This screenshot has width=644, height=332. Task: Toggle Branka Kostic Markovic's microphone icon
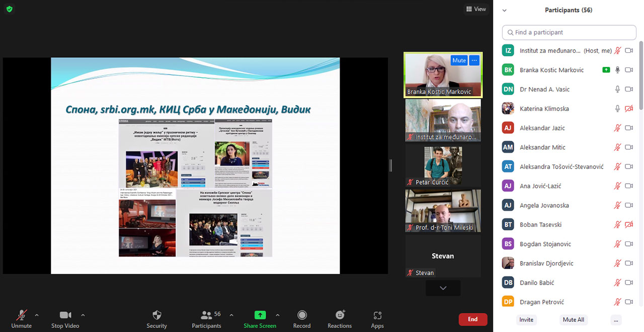(x=617, y=70)
